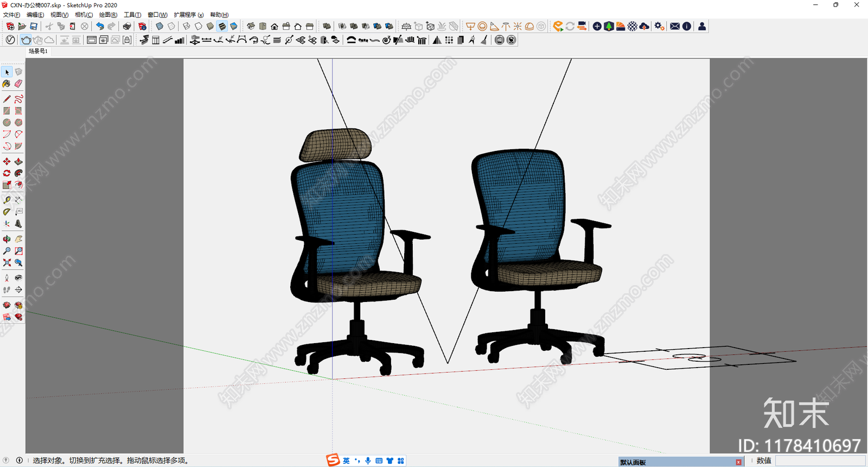Activate the 3D Text tool

click(18, 223)
